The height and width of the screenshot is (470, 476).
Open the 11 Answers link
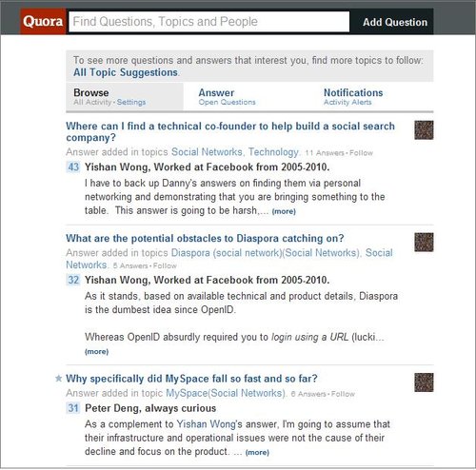(325, 153)
